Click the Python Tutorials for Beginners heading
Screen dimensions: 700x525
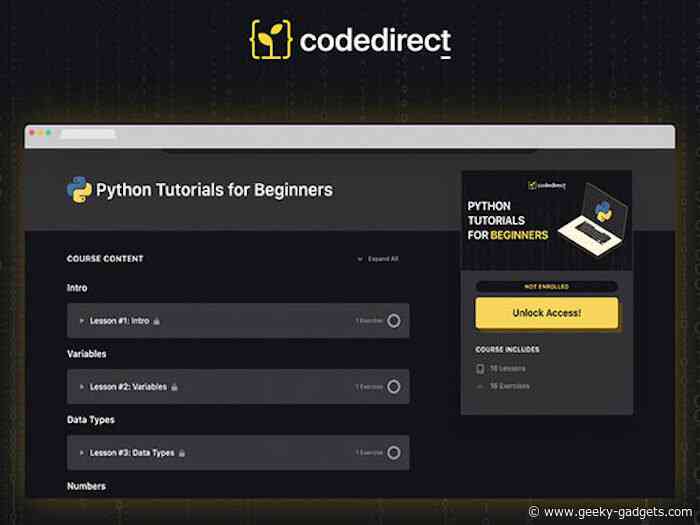pyautogui.click(x=215, y=190)
